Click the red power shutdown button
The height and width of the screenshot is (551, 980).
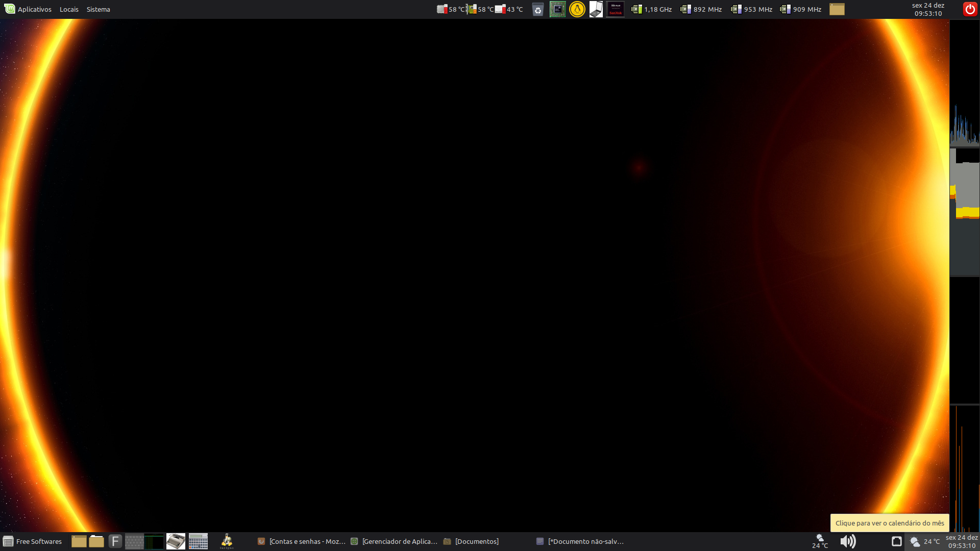click(970, 9)
